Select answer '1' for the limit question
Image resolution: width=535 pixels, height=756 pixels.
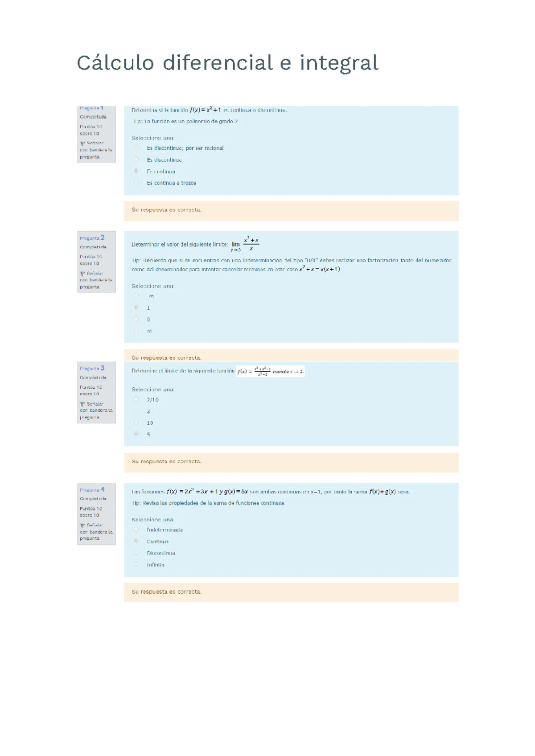(x=136, y=307)
